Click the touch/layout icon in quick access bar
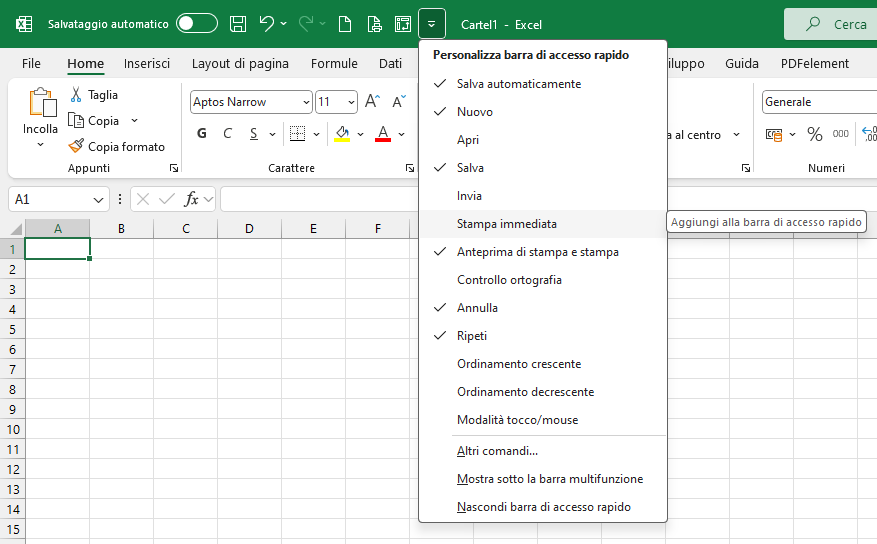Viewport: 877px width, 544px height. point(403,24)
